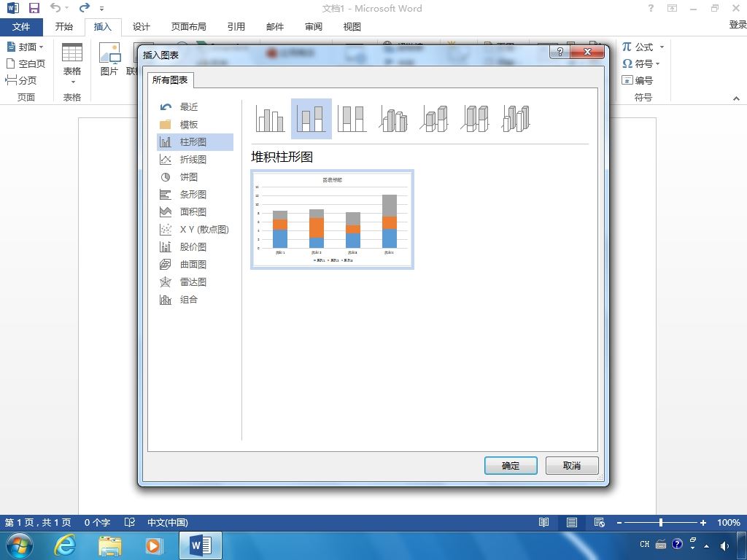Switch to the 视图 ribbon tab
This screenshot has width=747, height=560.
[x=352, y=27]
